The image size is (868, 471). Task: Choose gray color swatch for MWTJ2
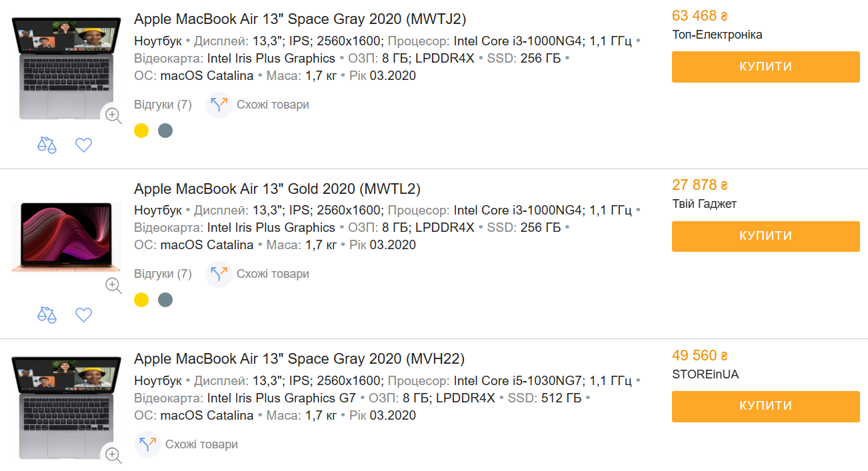pos(165,131)
